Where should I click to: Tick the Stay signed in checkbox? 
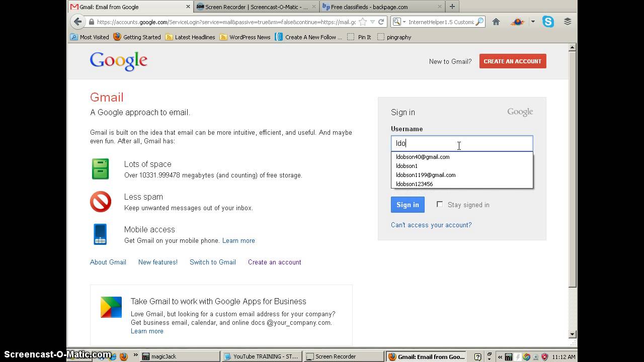click(x=440, y=204)
